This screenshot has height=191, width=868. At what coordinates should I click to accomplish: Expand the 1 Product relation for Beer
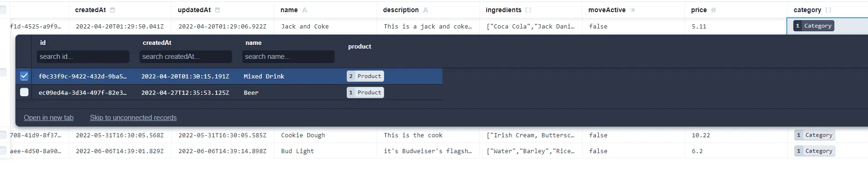tap(365, 92)
